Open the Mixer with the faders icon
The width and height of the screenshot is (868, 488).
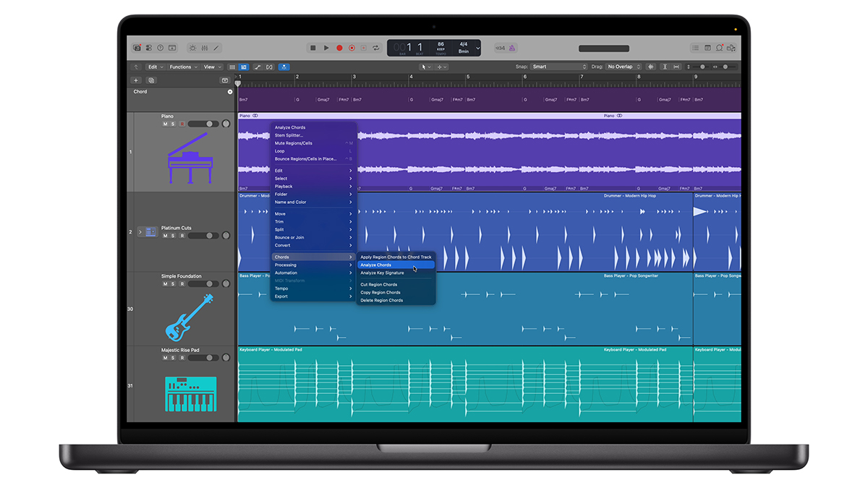[x=205, y=47]
